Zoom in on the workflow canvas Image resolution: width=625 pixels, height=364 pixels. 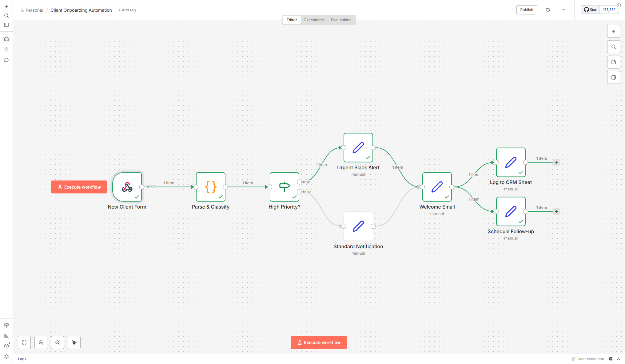tap(41, 342)
